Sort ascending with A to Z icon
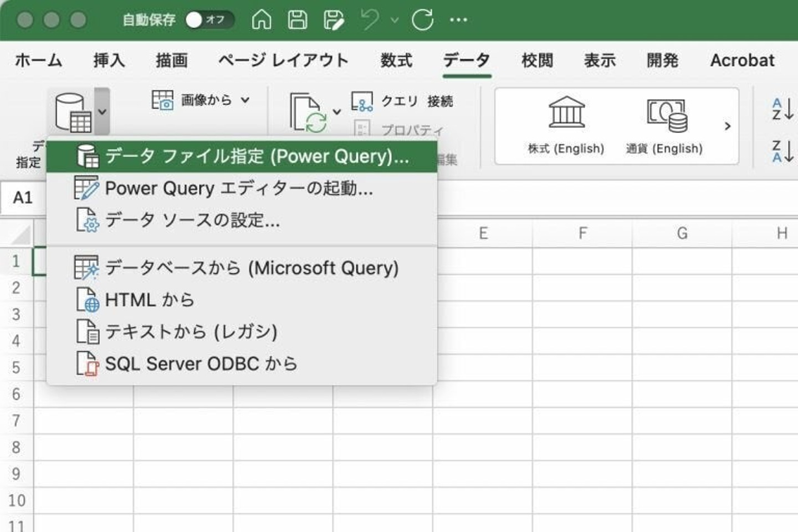798x532 pixels. 782,109
